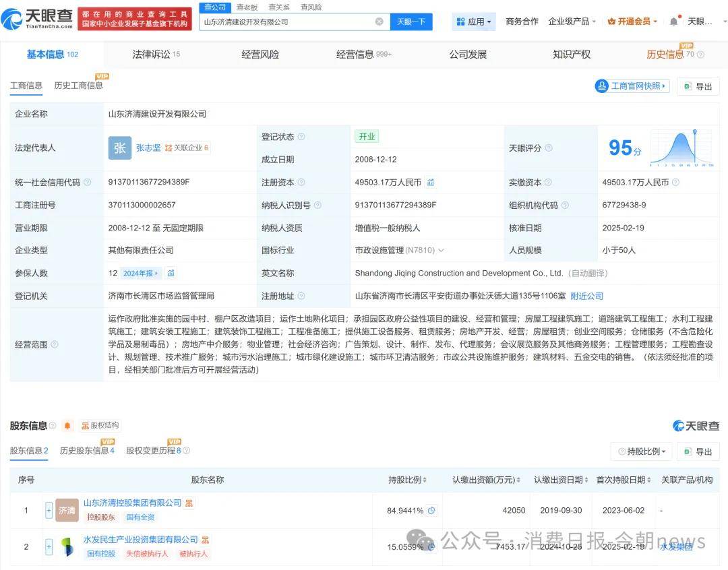Click the 95分 score distribution chart
The height and width of the screenshot is (570, 728).
click(681, 148)
